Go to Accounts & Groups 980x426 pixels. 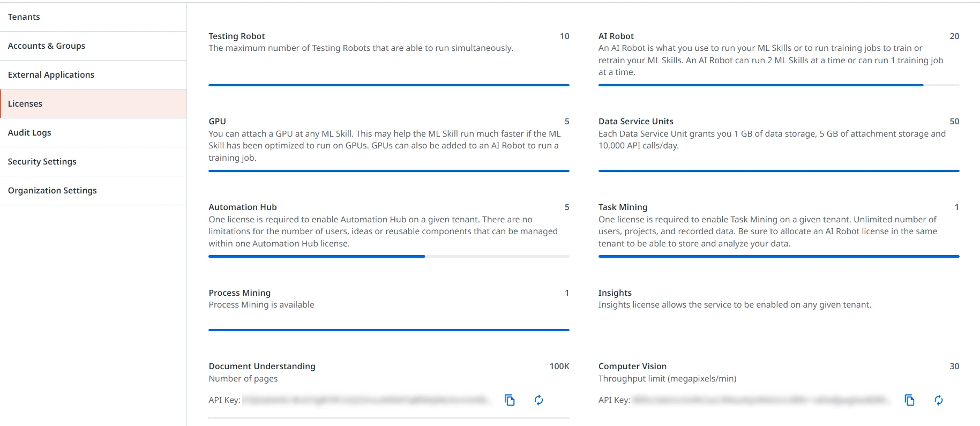click(93, 46)
